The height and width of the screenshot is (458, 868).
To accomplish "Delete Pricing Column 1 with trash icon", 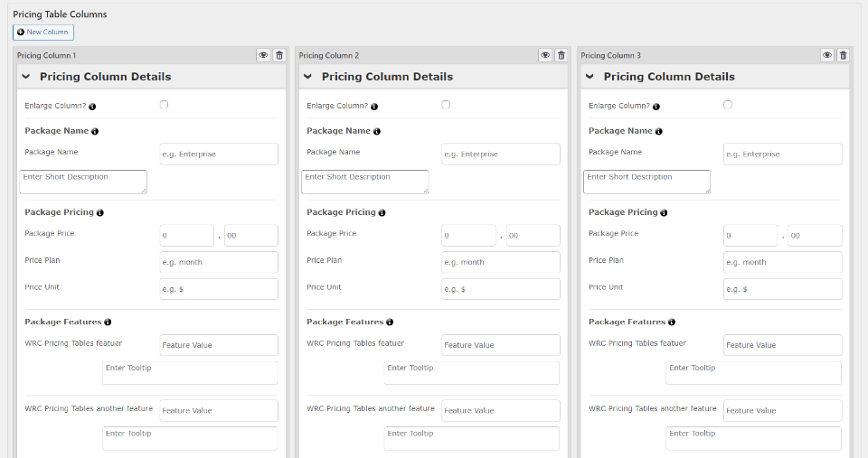I will 278,55.
